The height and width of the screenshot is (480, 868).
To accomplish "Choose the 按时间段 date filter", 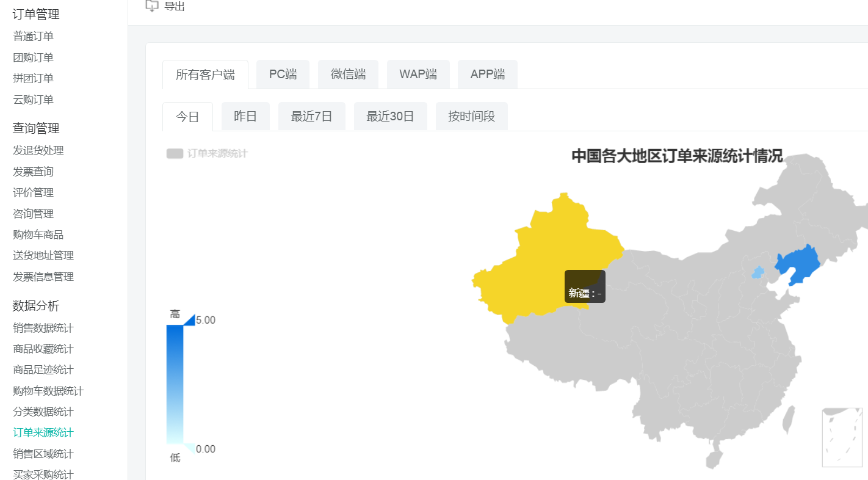I will [x=471, y=117].
